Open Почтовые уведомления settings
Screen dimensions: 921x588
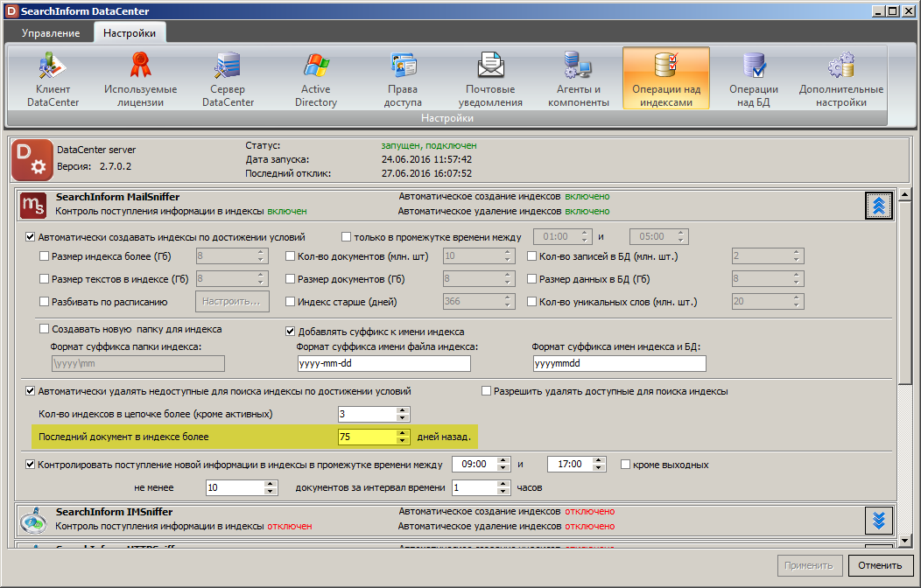click(x=490, y=80)
